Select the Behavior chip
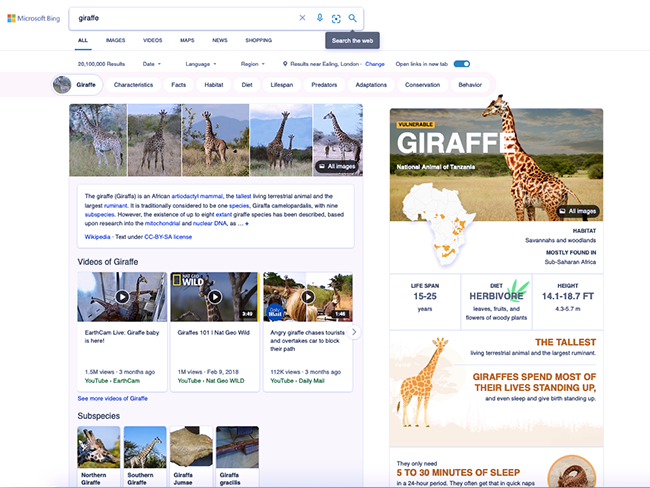Viewport: 650px width, 488px height. 470,85
